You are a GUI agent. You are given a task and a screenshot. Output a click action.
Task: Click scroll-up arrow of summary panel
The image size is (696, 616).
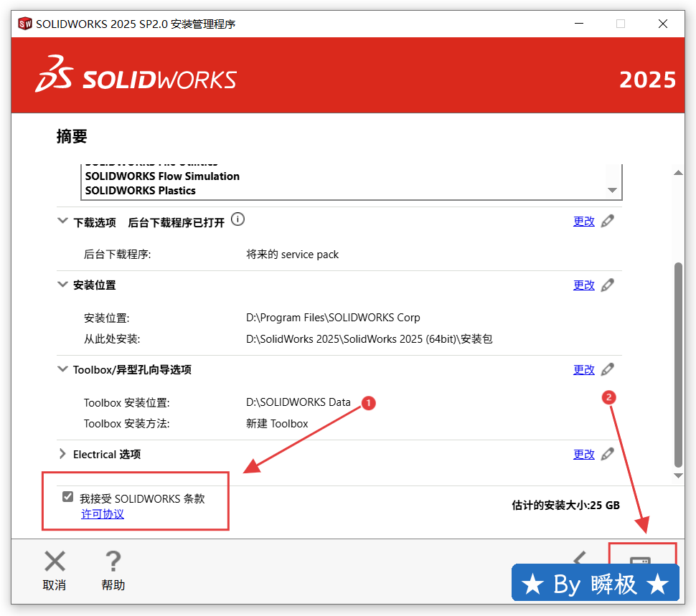point(678,172)
